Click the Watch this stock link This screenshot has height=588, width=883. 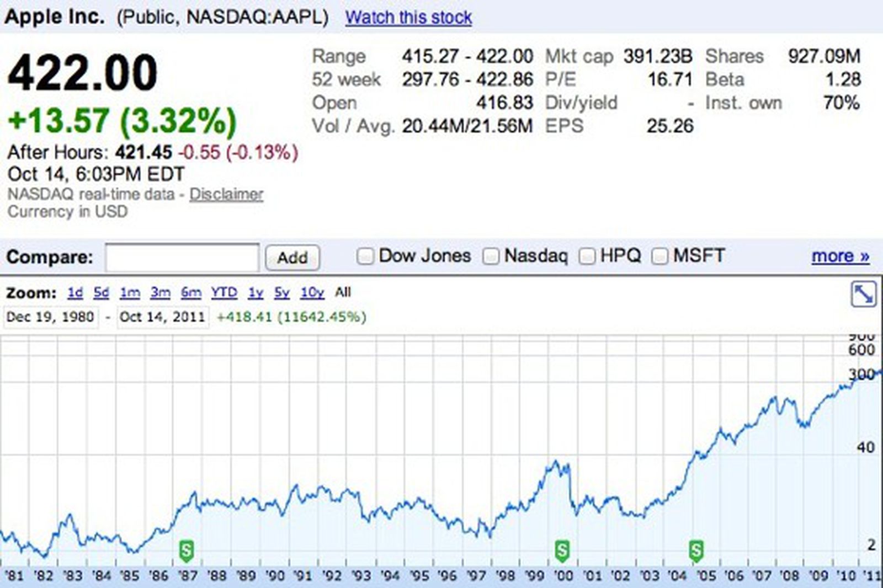(x=408, y=17)
